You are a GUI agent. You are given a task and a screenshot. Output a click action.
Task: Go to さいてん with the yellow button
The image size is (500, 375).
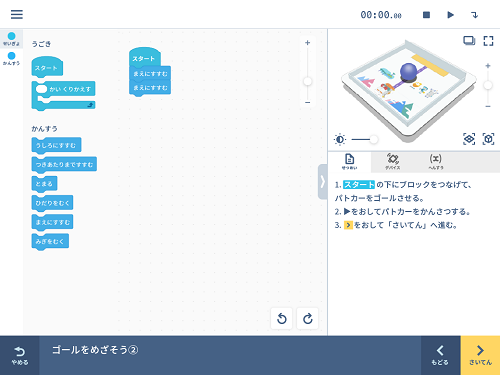pos(480,355)
